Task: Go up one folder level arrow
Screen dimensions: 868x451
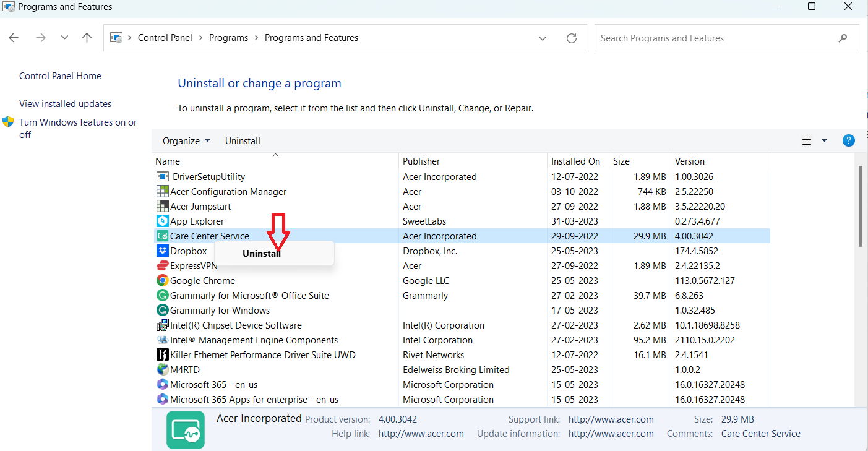Action: click(87, 38)
